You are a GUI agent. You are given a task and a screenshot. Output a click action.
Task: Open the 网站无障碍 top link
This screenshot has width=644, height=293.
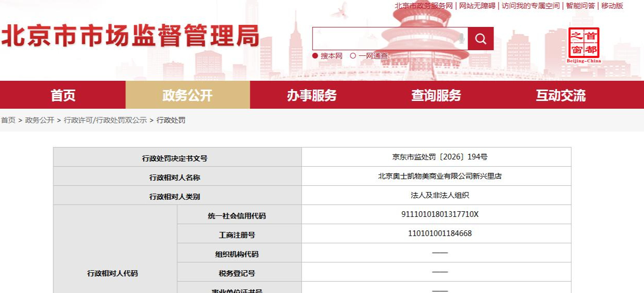477,6
